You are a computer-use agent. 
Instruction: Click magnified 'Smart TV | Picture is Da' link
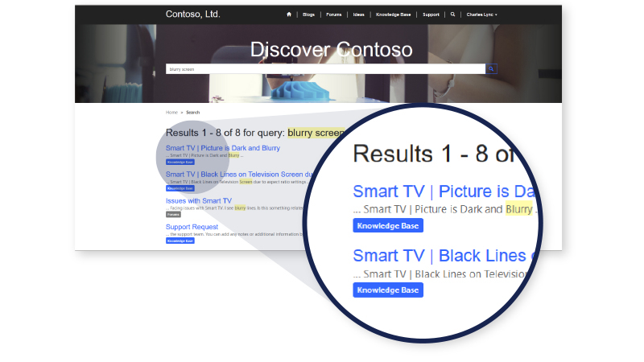coord(444,191)
